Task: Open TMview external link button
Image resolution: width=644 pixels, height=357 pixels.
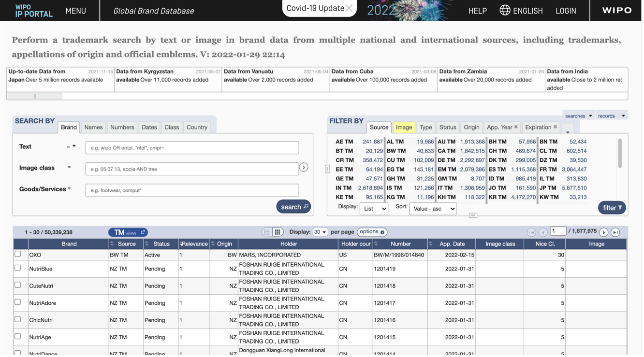Action: pyautogui.click(x=129, y=233)
